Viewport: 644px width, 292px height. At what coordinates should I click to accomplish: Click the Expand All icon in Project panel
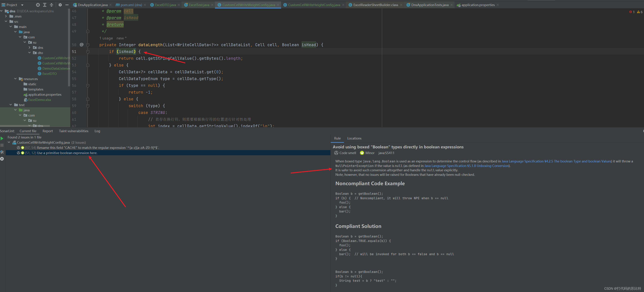click(x=45, y=5)
